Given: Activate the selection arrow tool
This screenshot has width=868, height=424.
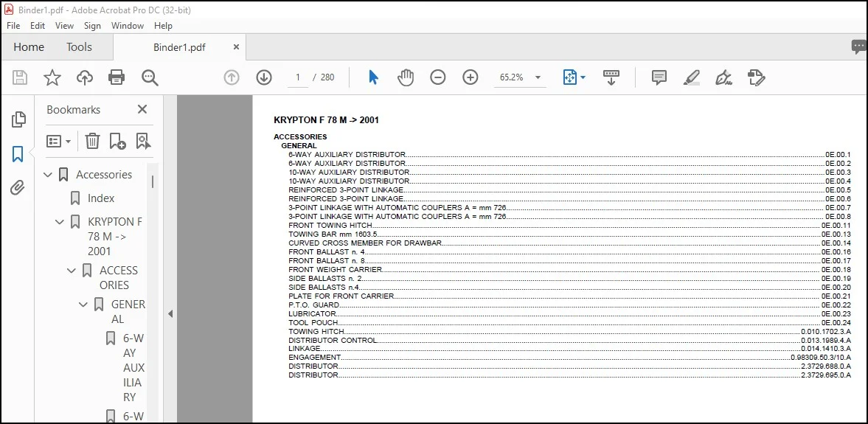Looking at the screenshot, I should [374, 77].
